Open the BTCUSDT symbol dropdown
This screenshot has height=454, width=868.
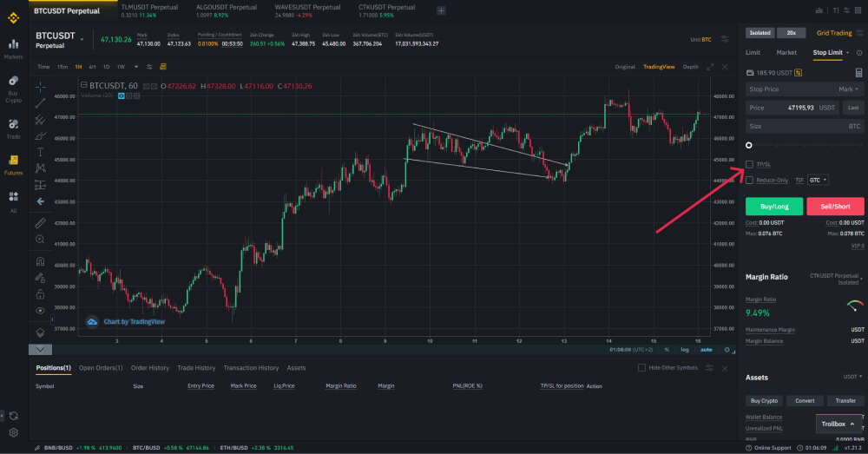82,39
